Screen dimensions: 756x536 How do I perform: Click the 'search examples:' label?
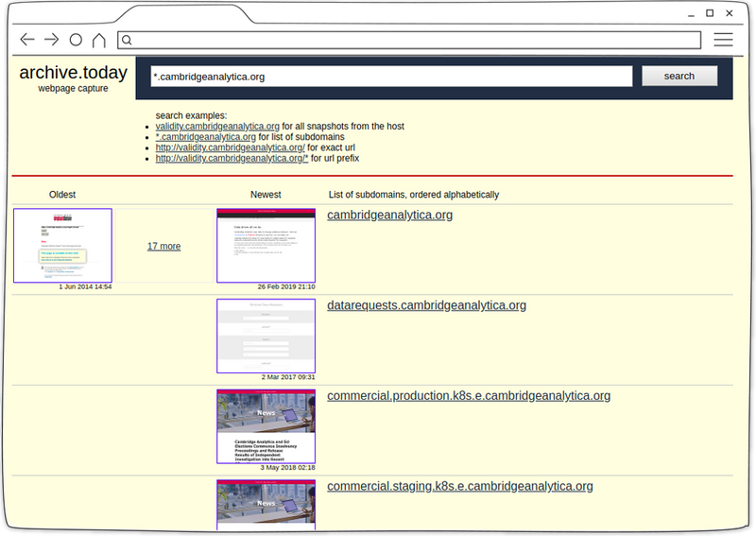point(191,115)
